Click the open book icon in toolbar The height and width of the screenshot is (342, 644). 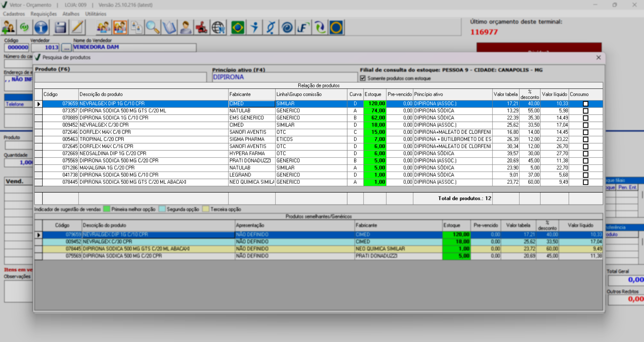169,28
